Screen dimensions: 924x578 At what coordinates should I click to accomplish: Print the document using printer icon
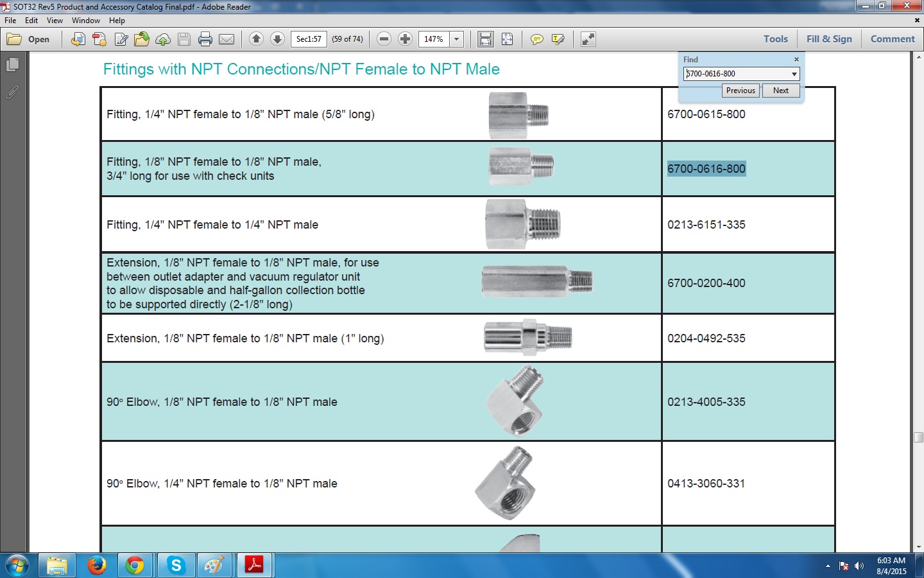(x=205, y=39)
